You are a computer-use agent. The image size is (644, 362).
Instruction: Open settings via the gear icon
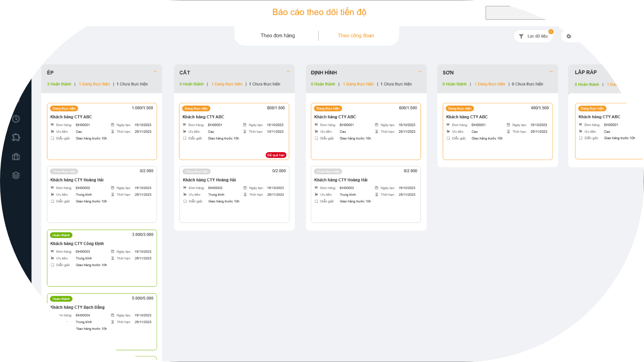[569, 36]
